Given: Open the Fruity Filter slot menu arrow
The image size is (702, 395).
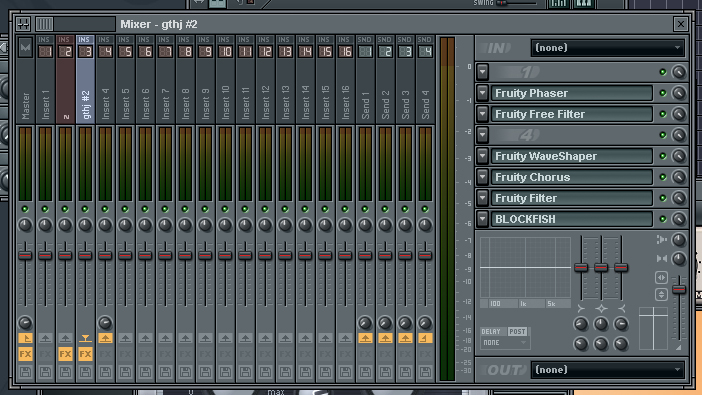Looking at the screenshot, I should click(x=483, y=198).
